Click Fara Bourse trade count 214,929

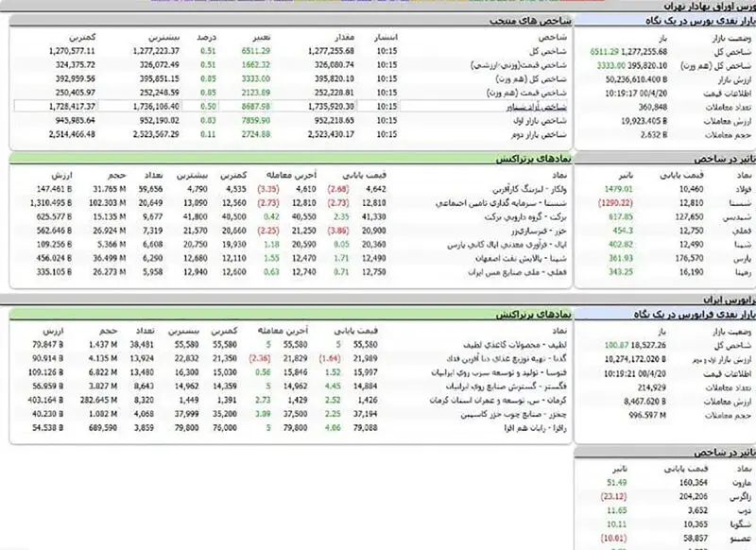tap(652, 387)
